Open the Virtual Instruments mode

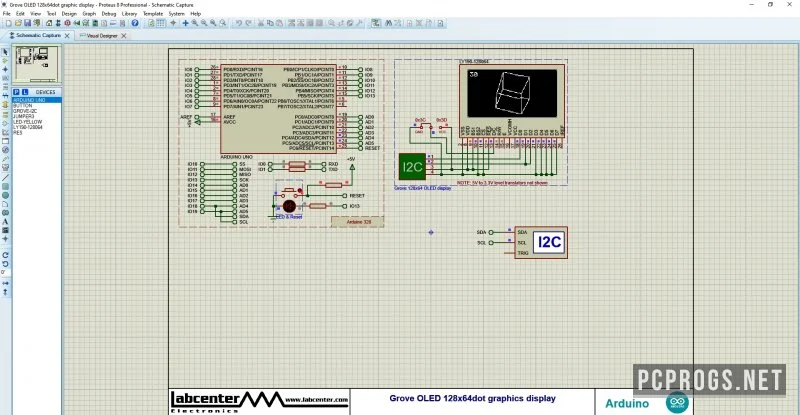coord(5,166)
